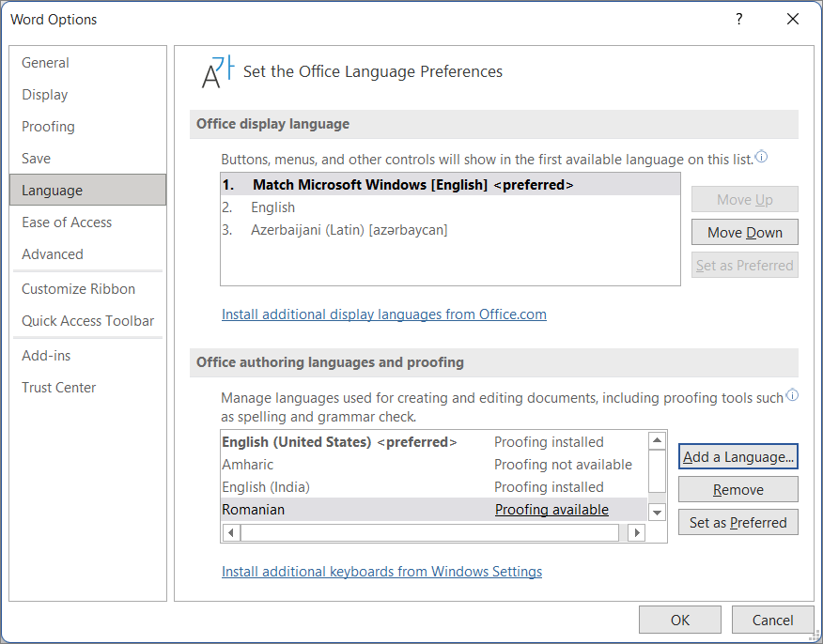Viewport: 823px width, 644px height.
Task: Click the Help question mark in title bar
Action: click(739, 19)
